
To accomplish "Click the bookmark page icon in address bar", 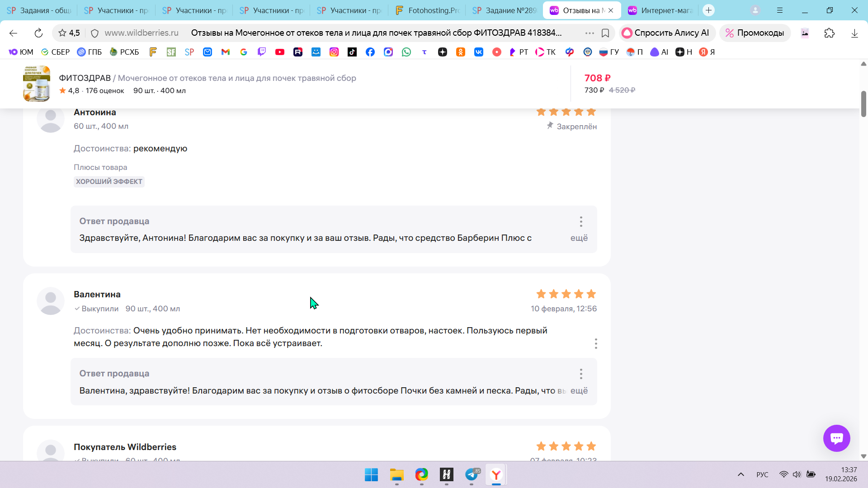I will (605, 33).
